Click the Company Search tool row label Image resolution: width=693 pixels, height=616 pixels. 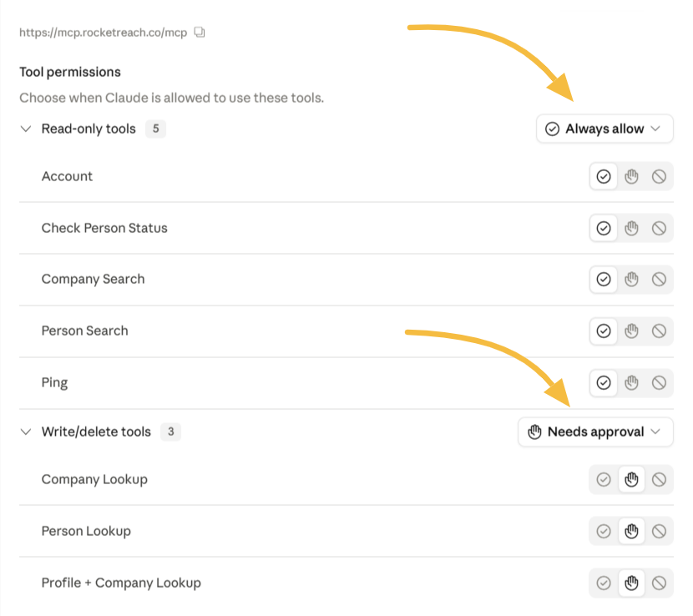93,280
